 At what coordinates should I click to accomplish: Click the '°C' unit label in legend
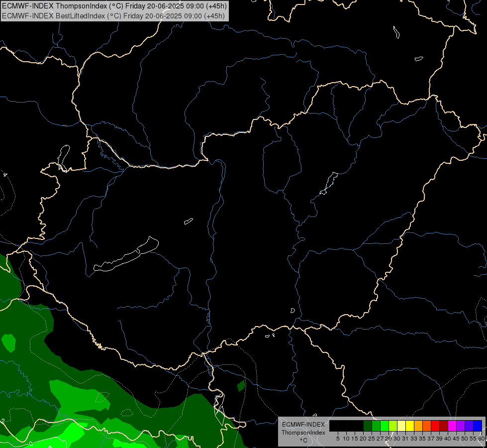click(303, 441)
